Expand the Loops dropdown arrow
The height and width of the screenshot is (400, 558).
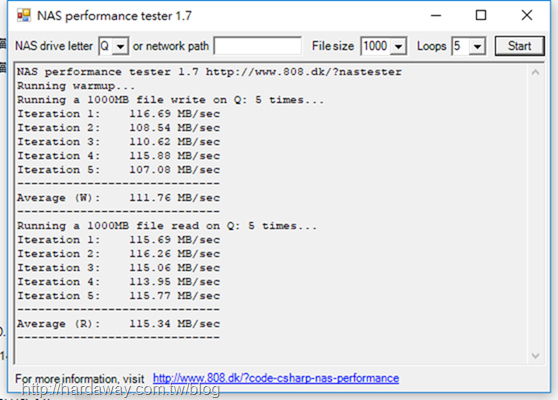477,46
